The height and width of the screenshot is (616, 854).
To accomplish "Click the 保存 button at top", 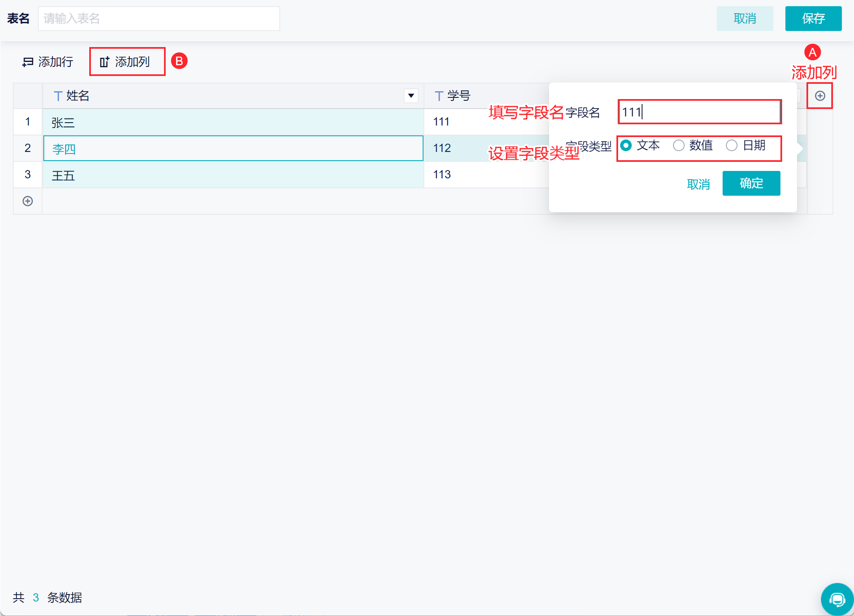I will (x=813, y=19).
